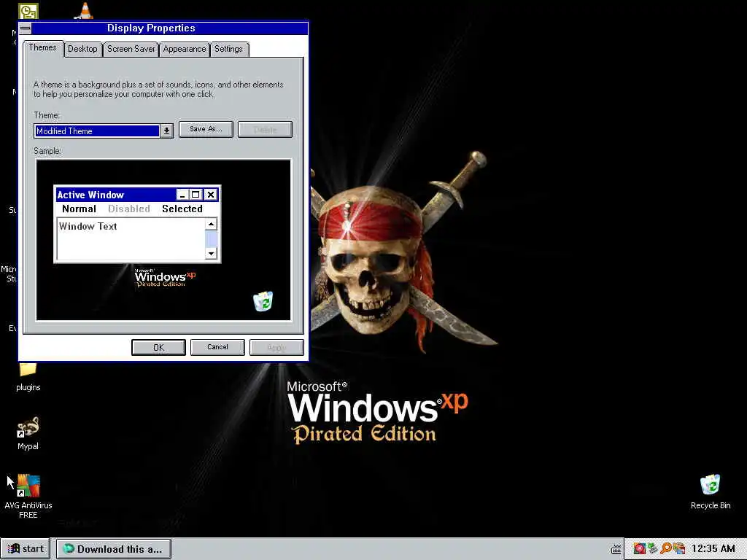
Task: Open the Screen Saver tab
Action: 131,49
